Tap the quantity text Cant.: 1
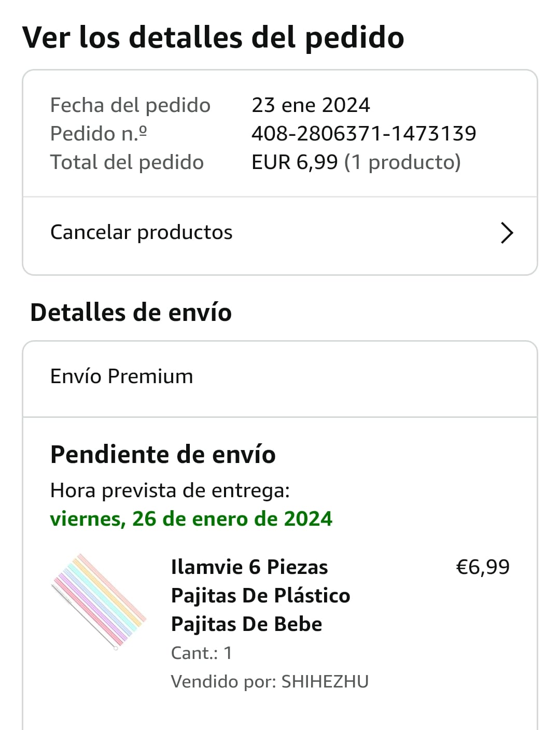This screenshot has width=560, height=730. click(x=201, y=653)
